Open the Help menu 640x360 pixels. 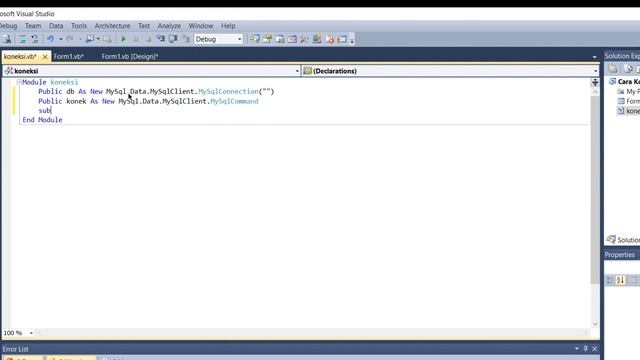pos(228,26)
